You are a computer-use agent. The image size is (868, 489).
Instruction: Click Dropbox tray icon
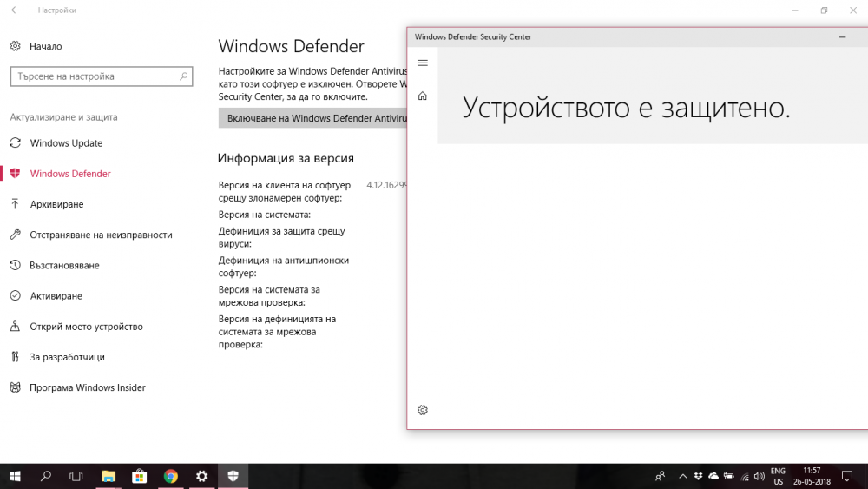(x=698, y=476)
